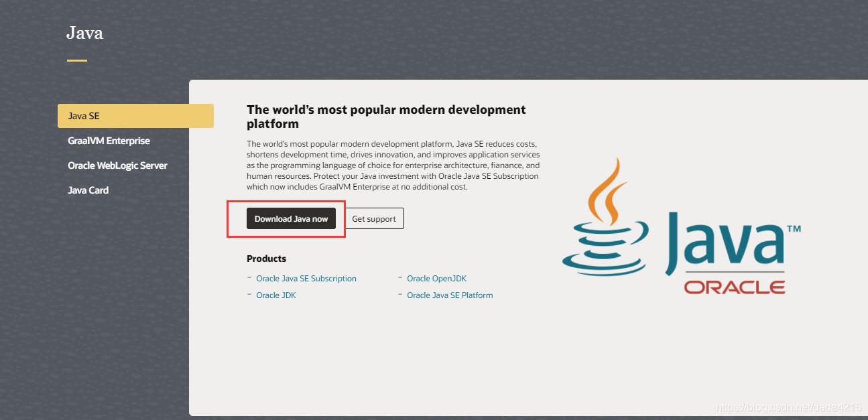Open the GraalVM Enterprise tab

(x=109, y=141)
